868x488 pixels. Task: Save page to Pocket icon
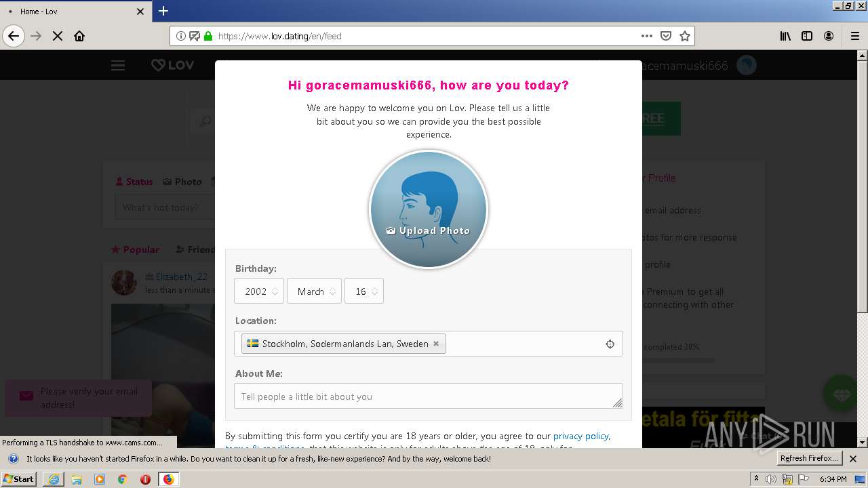point(666,36)
